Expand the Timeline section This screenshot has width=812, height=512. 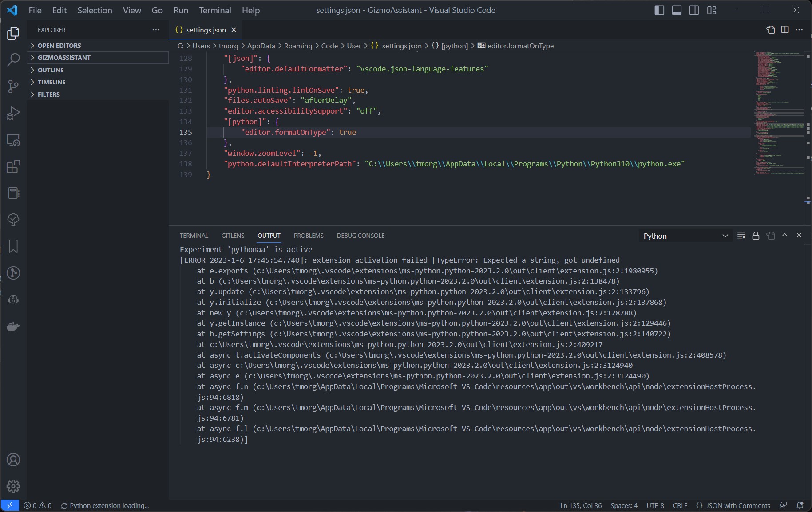coord(98,82)
